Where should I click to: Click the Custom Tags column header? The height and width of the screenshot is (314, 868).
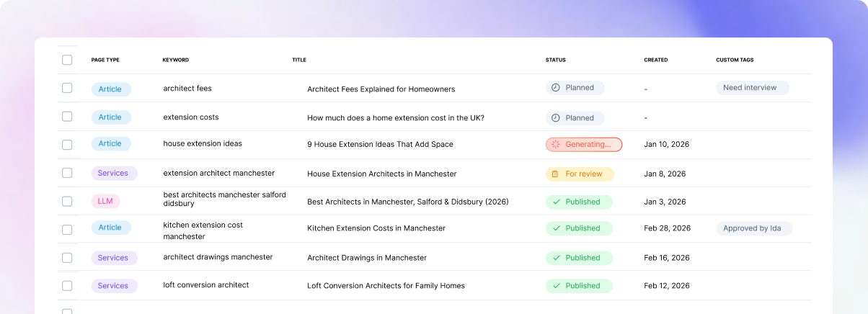coord(735,60)
